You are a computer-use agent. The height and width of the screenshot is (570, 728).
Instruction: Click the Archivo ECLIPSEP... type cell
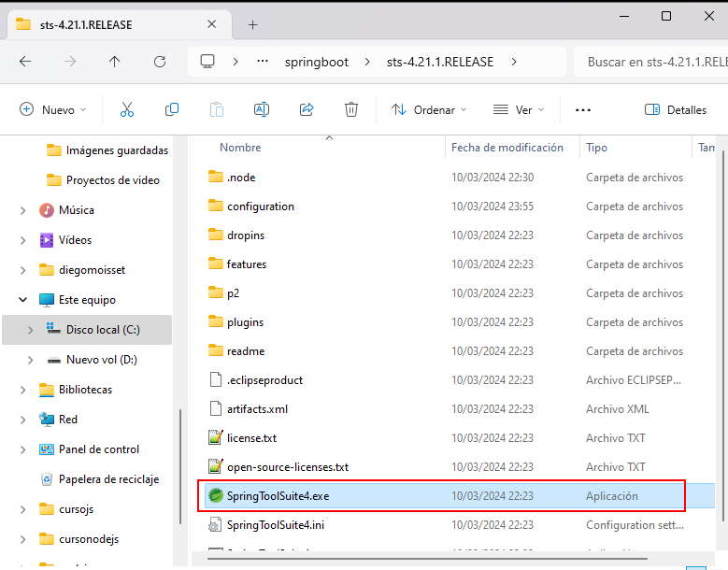point(634,379)
